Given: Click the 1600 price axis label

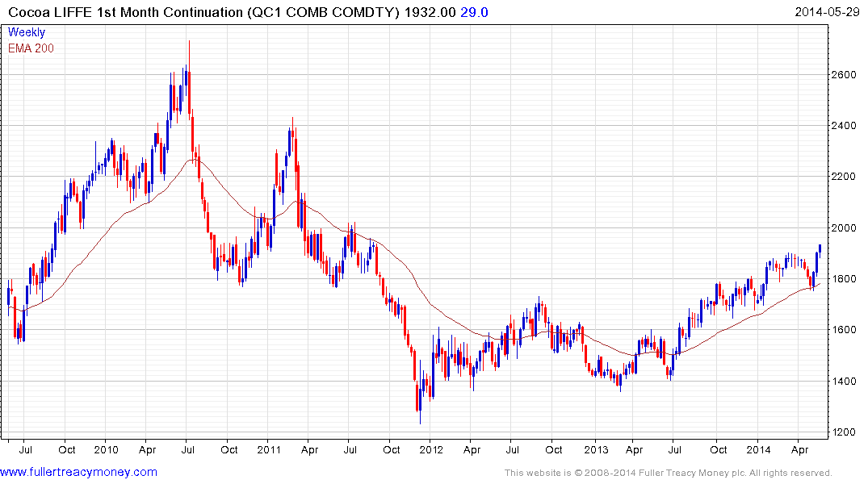Looking at the screenshot, I should click(x=845, y=330).
